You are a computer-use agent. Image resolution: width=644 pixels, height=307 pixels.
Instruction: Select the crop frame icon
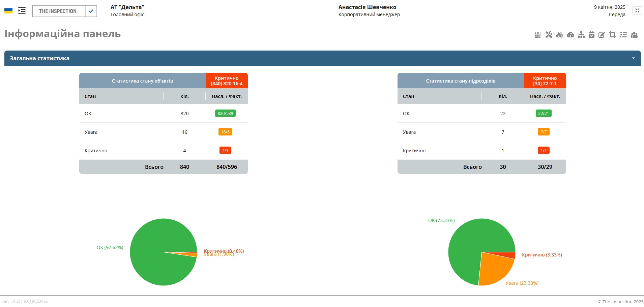[613, 35]
